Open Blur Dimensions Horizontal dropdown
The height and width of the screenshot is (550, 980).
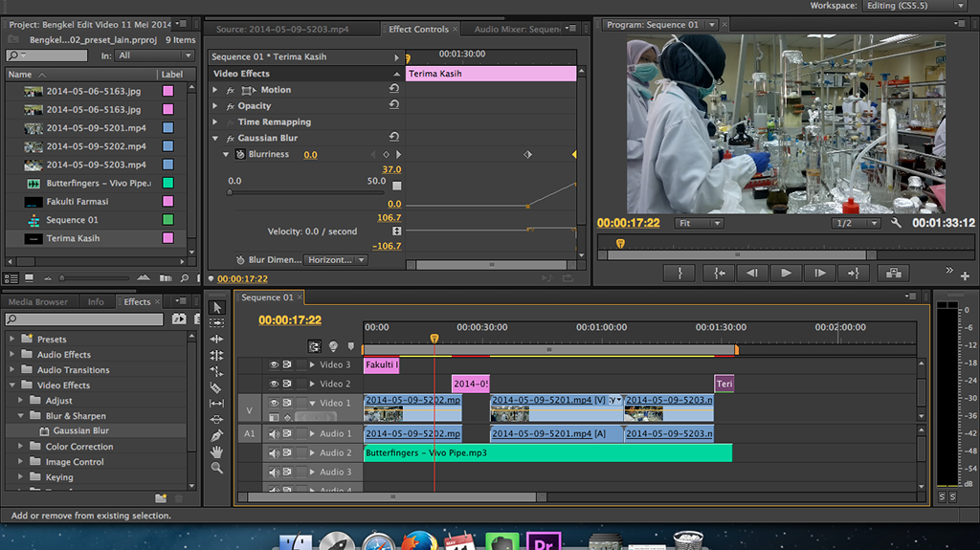tap(336, 260)
